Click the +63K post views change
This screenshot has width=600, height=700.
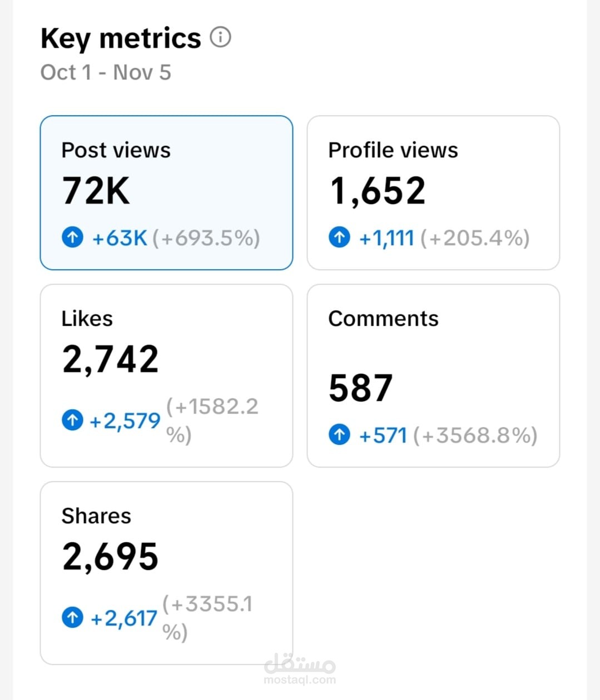pyautogui.click(x=120, y=238)
